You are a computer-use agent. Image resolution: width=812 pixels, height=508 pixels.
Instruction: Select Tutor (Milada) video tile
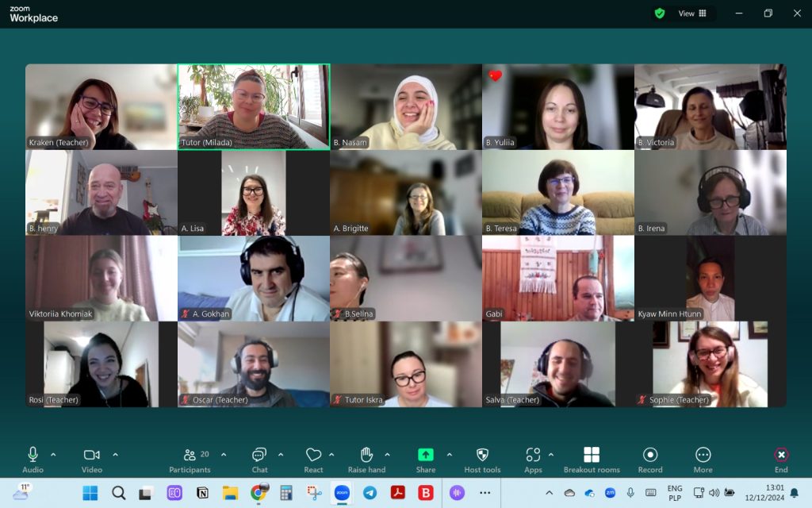(254, 107)
